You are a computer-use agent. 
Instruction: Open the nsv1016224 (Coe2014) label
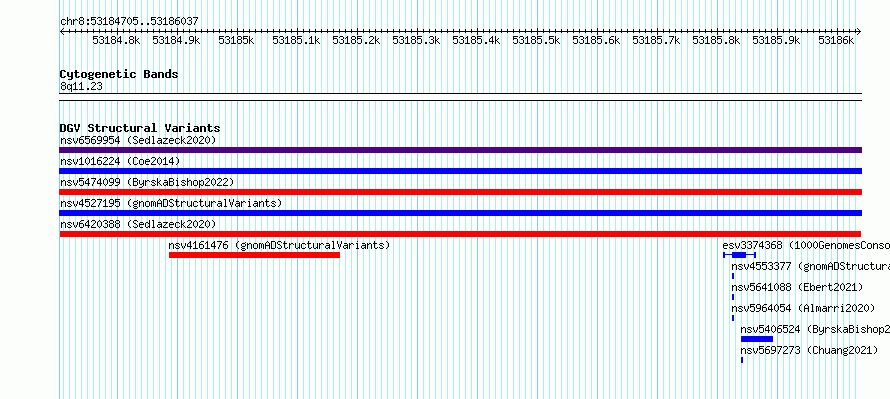[x=120, y=161]
